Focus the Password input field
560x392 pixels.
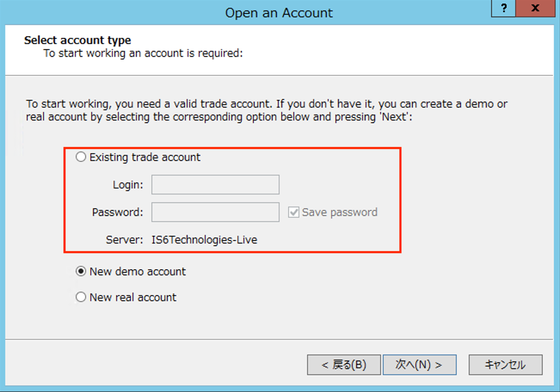(x=215, y=212)
